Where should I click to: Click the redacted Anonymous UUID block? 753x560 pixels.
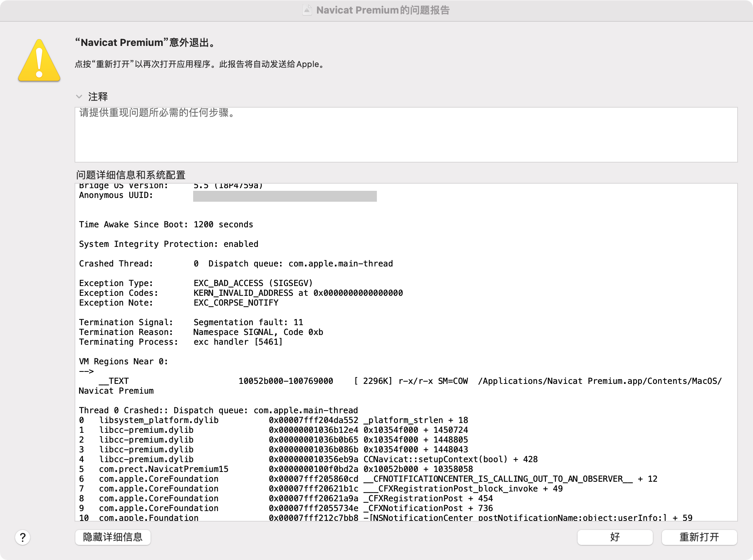pos(285,196)
